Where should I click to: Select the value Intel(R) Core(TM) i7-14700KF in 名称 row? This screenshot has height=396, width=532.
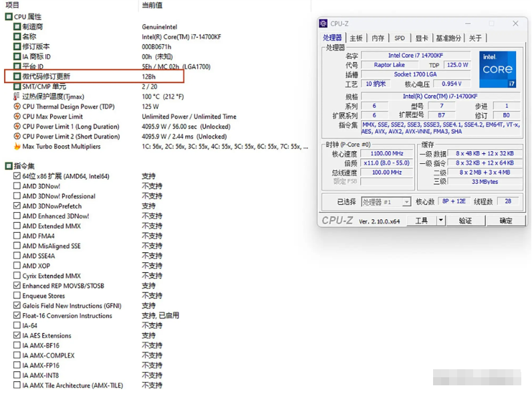(x=181, y=37)
